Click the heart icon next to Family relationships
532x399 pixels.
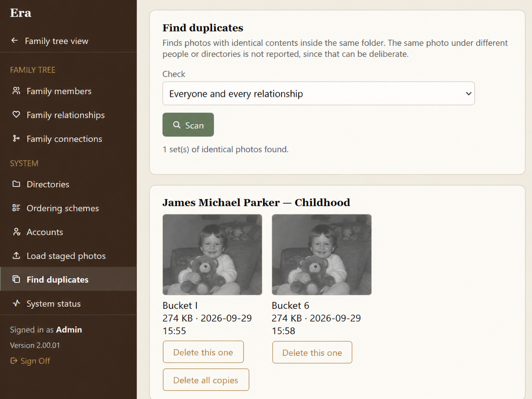tap(16, 115)
